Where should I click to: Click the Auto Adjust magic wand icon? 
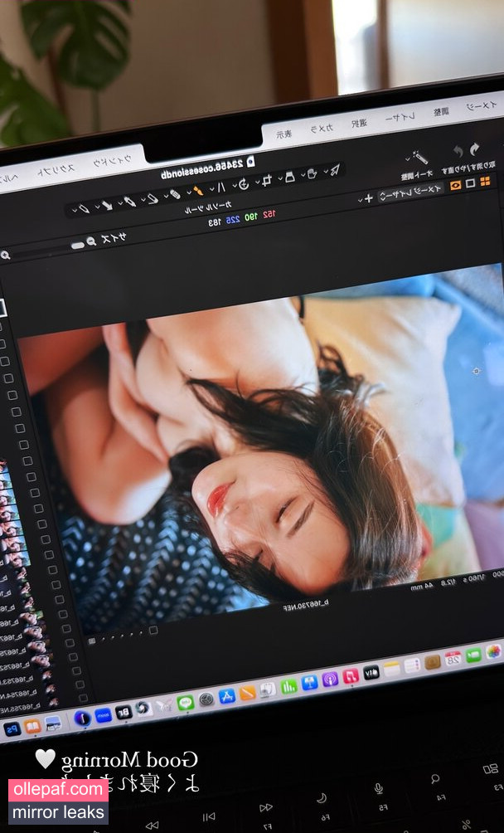pos(421,158)
